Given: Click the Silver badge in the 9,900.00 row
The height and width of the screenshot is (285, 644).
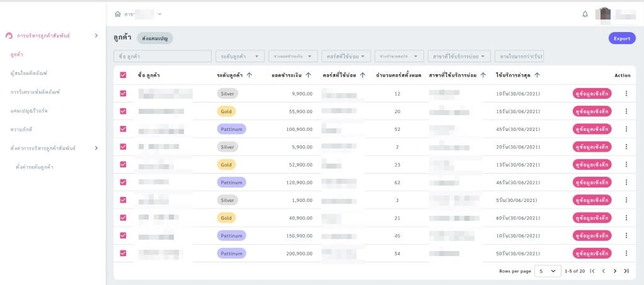Looking at the screenshot, I should (227, 94).
